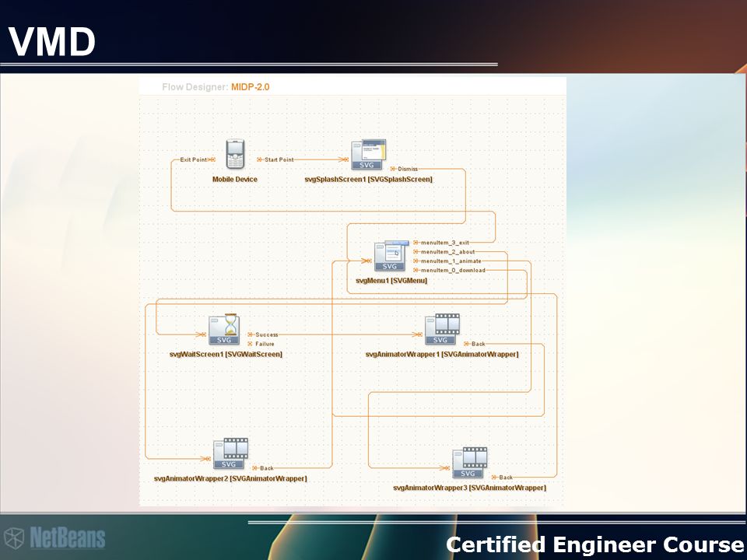Select the Mobile Device phone icon
This screenshot has height=560, width=747.
click(x=235, y=154)
